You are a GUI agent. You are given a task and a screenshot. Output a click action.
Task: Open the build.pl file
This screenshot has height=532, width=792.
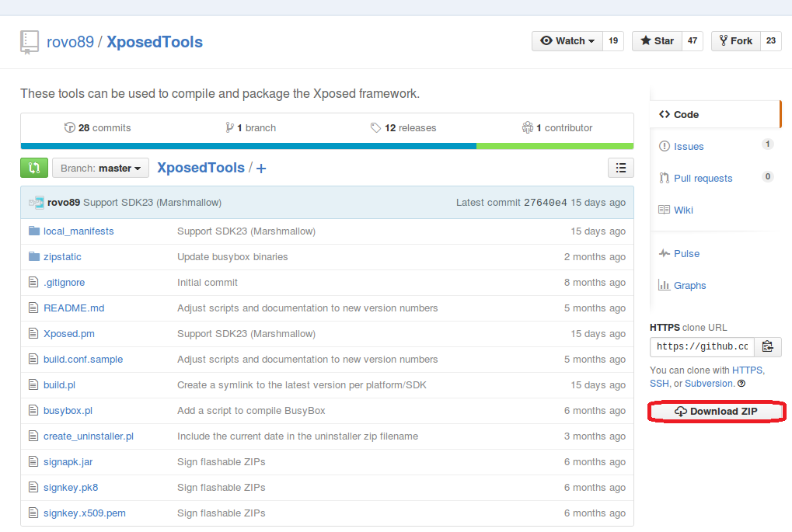pos(60,385)
